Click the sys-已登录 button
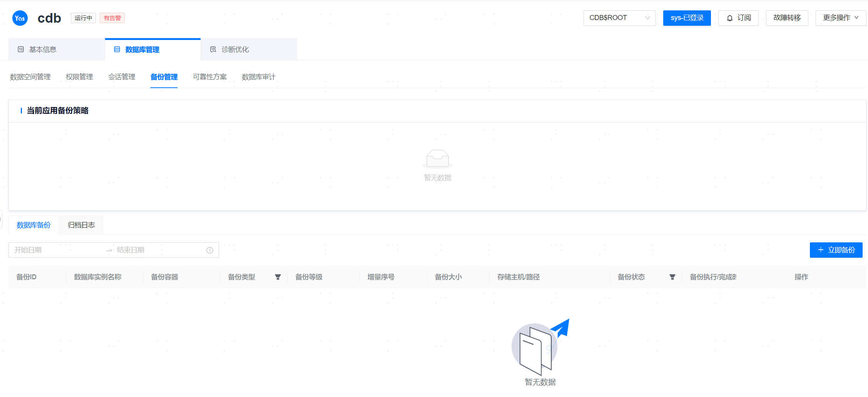The image size is (868, 397). coord(687,18)
